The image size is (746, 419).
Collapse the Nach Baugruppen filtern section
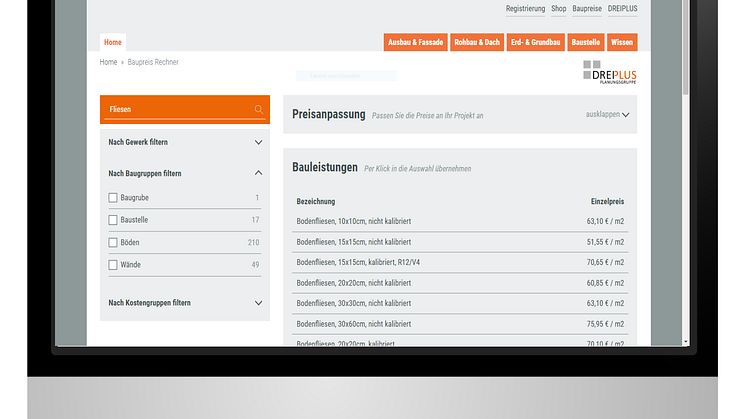point(258,173)
